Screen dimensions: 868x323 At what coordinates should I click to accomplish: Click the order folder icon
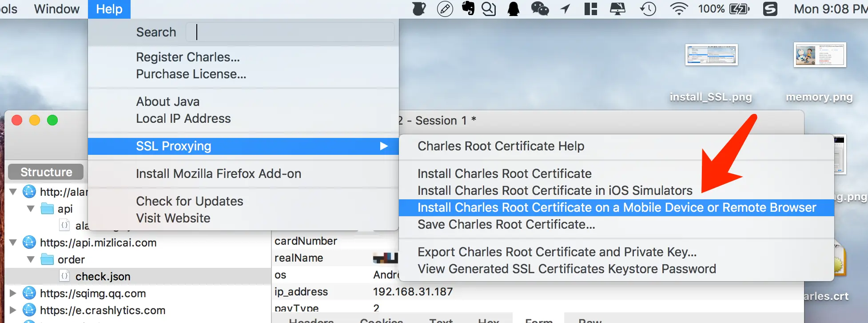click(x=47, y=259)
